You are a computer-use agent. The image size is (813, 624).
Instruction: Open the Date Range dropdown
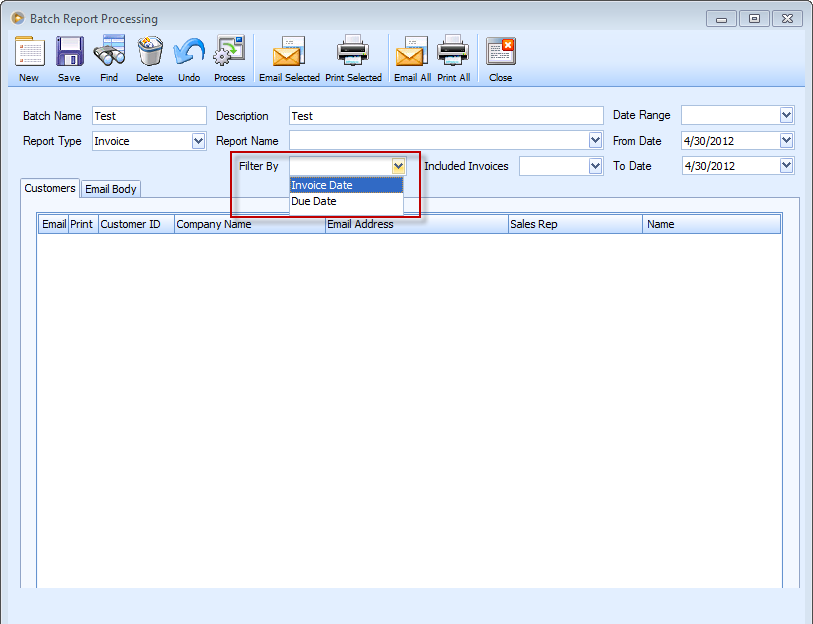point(786,115)
